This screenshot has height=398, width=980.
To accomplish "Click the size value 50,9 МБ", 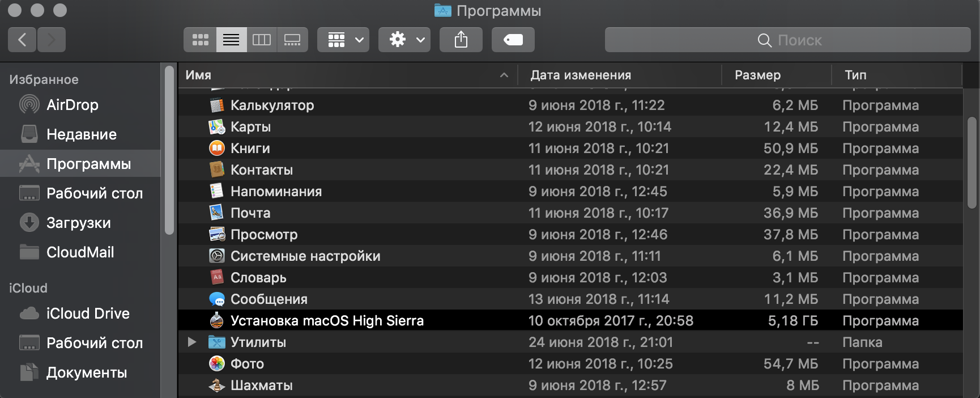I will point(791,148).
